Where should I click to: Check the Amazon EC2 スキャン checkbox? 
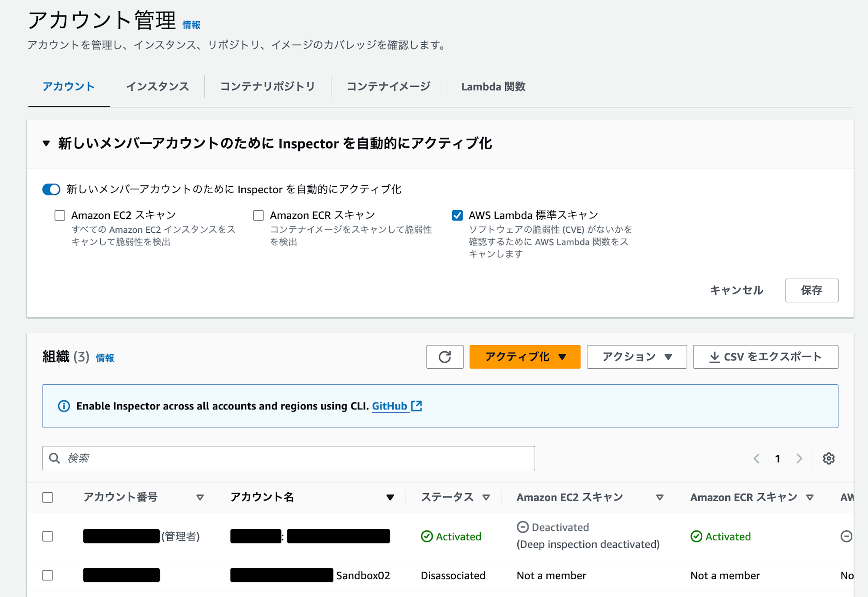click(x=60, y=215)
